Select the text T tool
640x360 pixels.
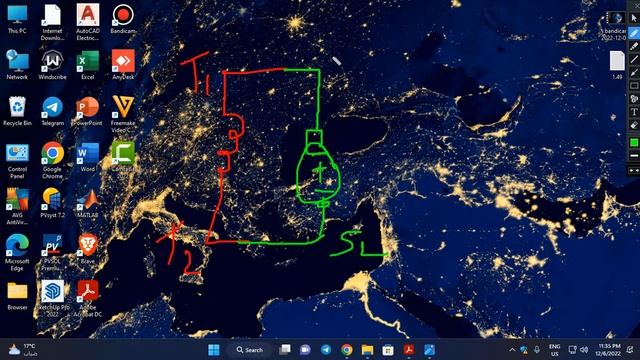pyautogui.click(x=634, y=112)
